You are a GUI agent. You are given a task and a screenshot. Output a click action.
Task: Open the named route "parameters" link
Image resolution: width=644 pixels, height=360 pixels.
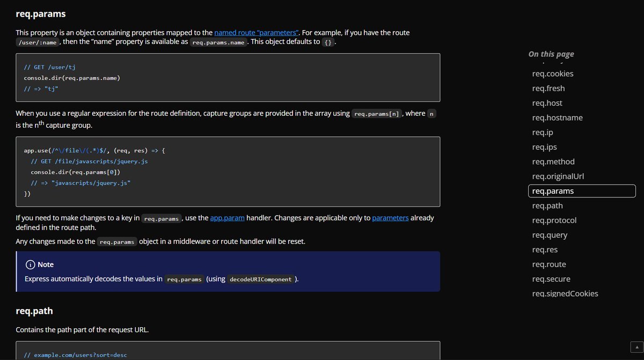[257, 32]
